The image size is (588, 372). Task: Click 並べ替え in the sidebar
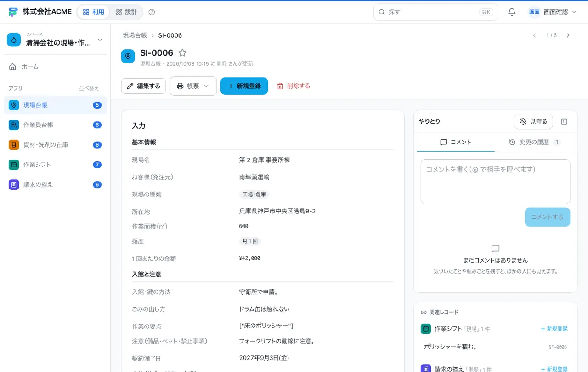click(x=89, y=88)
